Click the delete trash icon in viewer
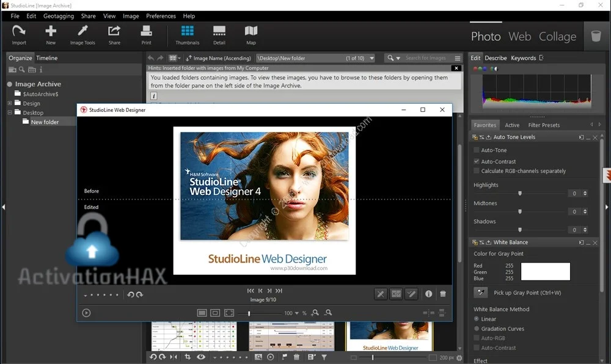This screenshot has height=364, width=611. [443, 294]
